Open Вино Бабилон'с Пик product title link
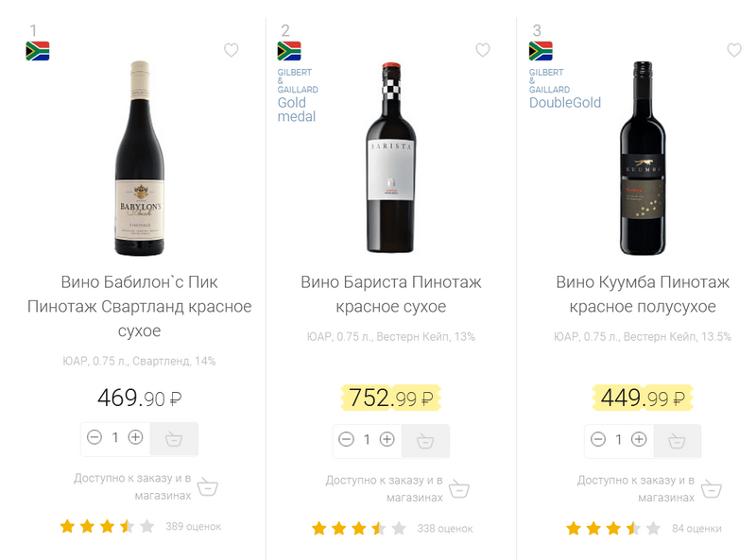The image size is (756, 560). pyautogui.click(x=140, y=306)
